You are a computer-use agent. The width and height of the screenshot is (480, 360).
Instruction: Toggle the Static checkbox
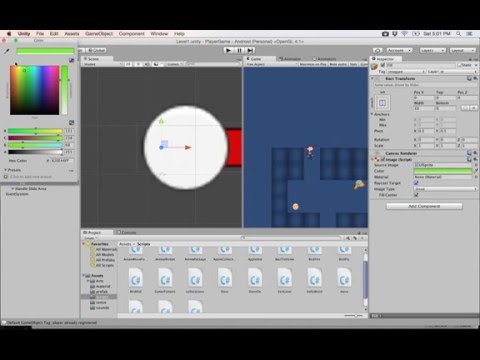pos(460,65)
